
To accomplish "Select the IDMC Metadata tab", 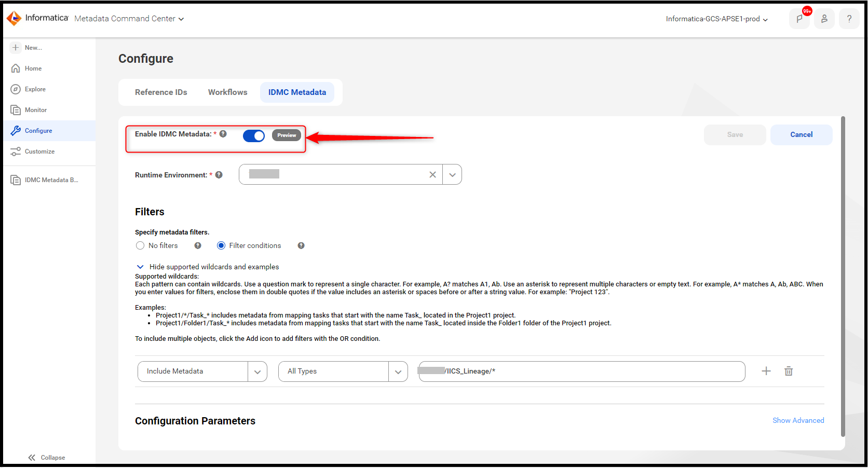I will (x=297, y=92).
